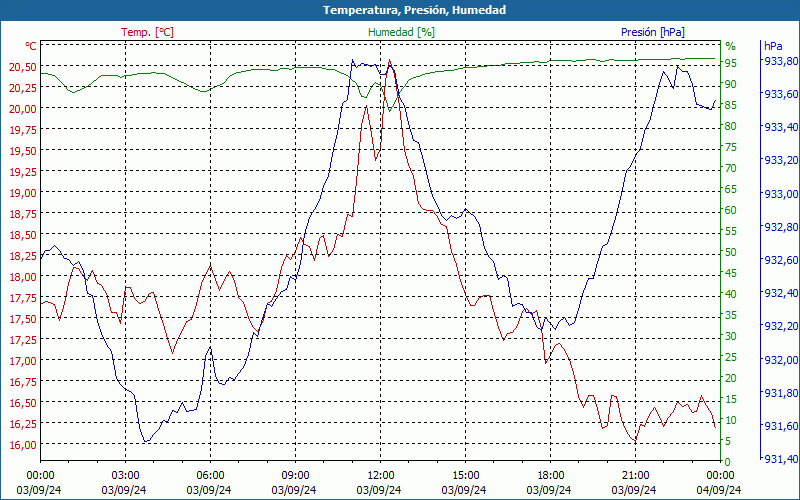Viewport: 800px width, 500px height.
Task: Click the '932,60' pressure axis value
Action: (781, 260)
